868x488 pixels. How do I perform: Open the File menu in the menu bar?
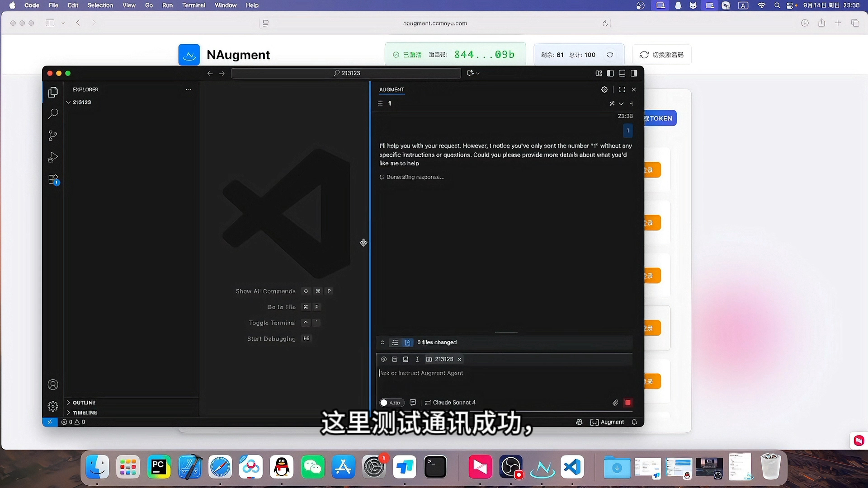point(53,5)
